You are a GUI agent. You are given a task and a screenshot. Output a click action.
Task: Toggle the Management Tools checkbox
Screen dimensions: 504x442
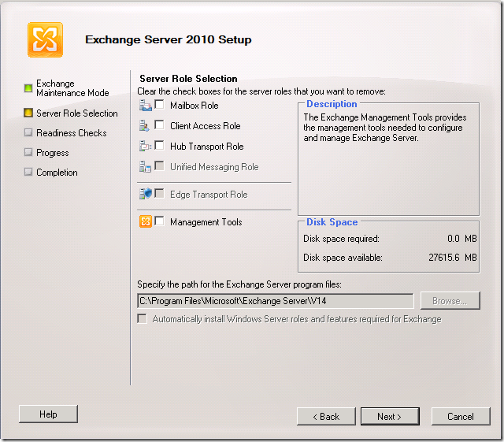click(x=159, y=221)
